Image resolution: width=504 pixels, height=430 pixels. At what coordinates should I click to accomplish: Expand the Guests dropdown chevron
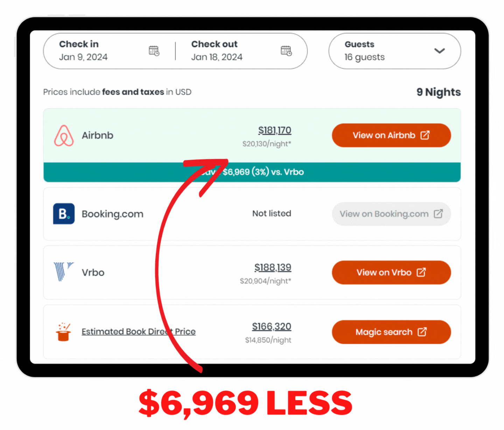pyautogui.click(x=440, y=51)
